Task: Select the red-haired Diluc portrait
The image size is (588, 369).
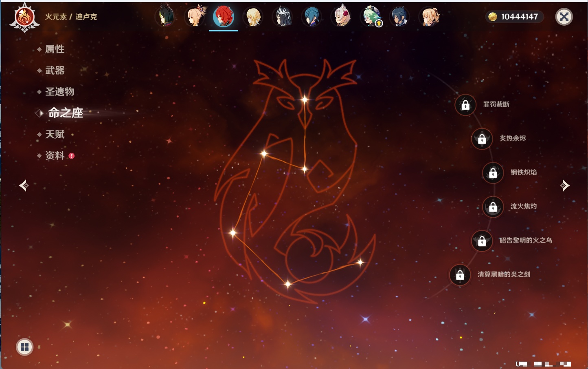Action: 223,16
